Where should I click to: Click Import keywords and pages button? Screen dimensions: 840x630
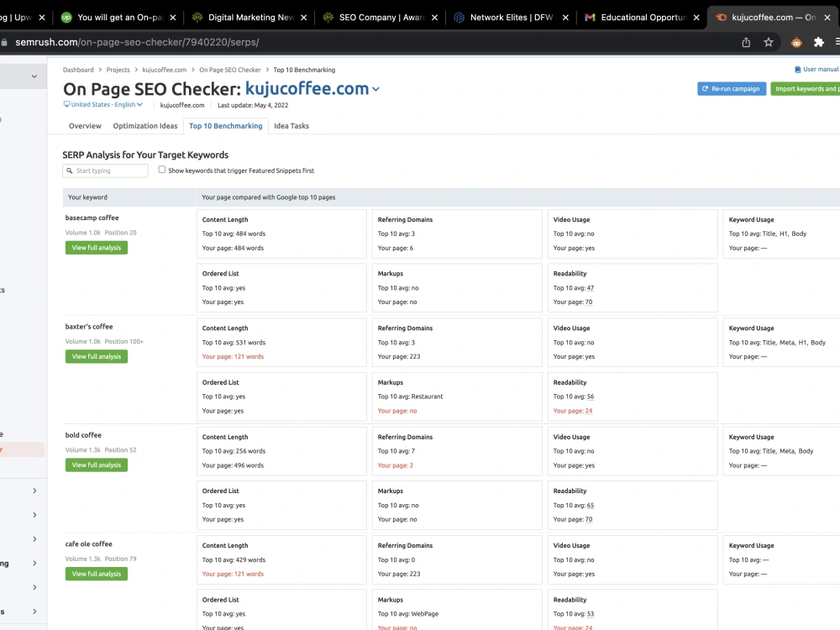tap(806, 89)
